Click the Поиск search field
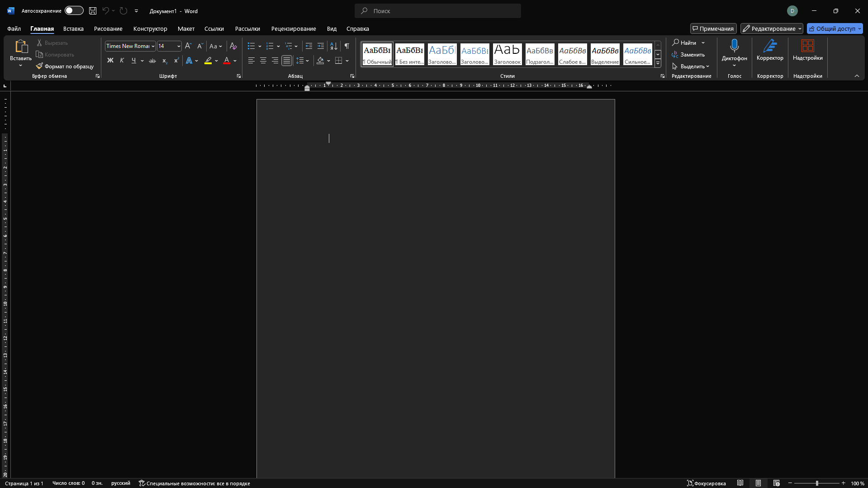Viewport: 868px width, 488px height. tap(438, 11)
